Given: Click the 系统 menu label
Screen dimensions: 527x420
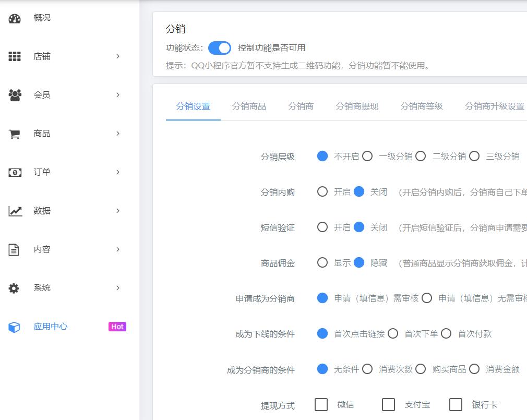Looking at the screenshot, I should tap(42, 288).
